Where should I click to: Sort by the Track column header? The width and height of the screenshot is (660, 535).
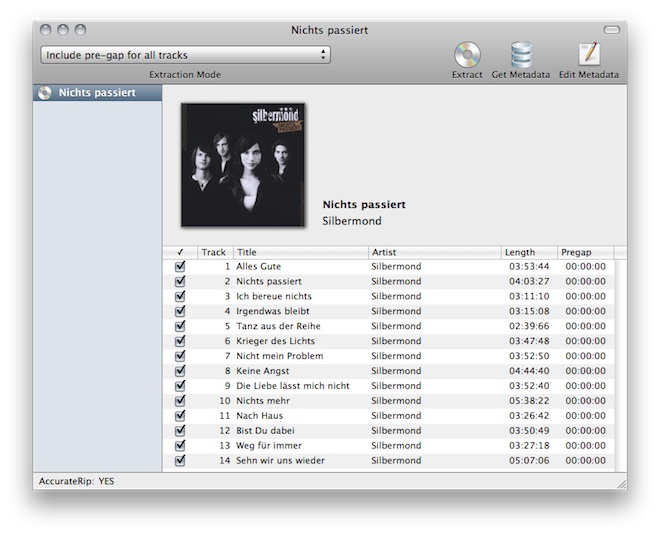pos(215,252)
